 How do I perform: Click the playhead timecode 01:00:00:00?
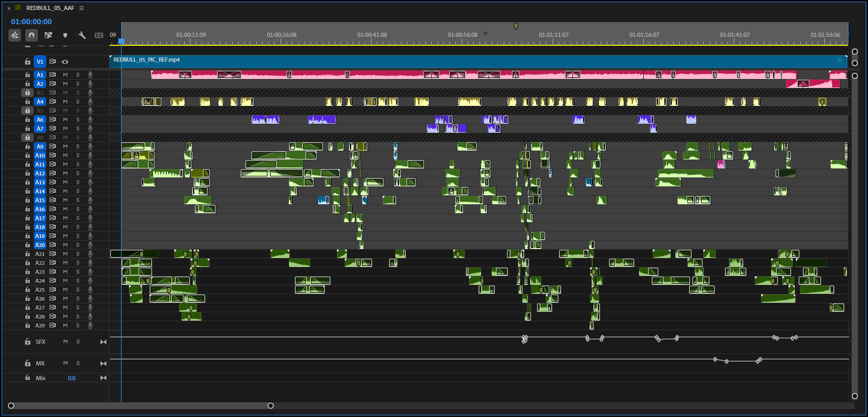coord(32,22)
